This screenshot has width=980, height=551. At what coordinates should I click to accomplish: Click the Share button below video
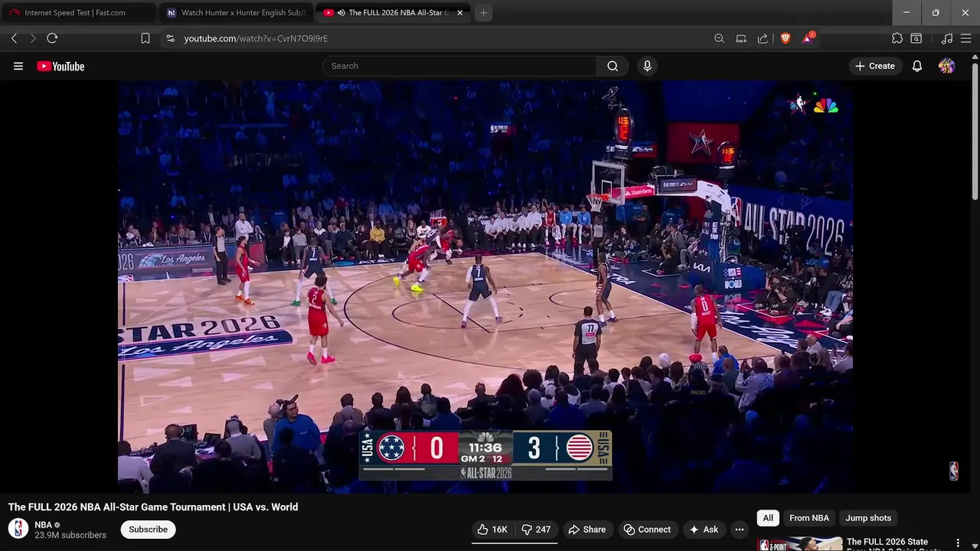[586, 530]
